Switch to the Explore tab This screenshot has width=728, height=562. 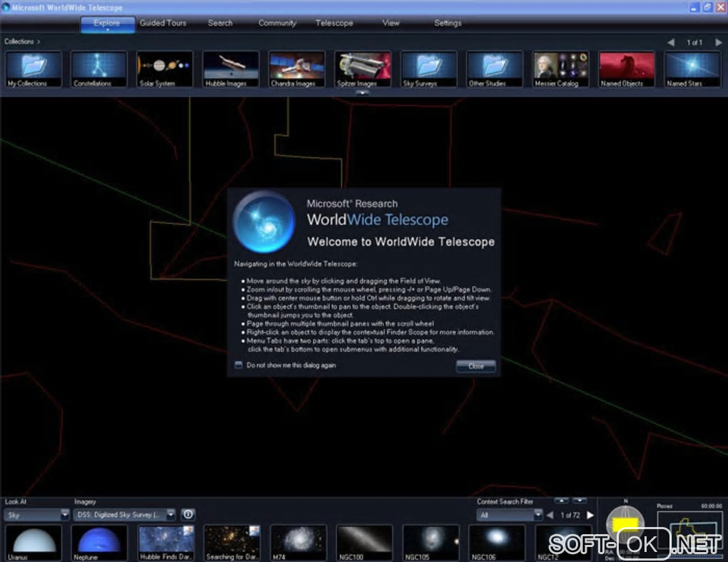click(x=107, y=23)
